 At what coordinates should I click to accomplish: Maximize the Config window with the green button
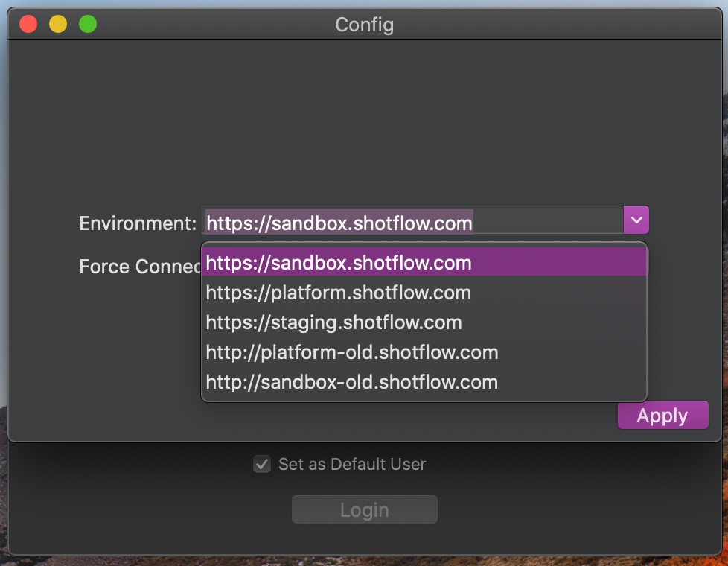88,24
